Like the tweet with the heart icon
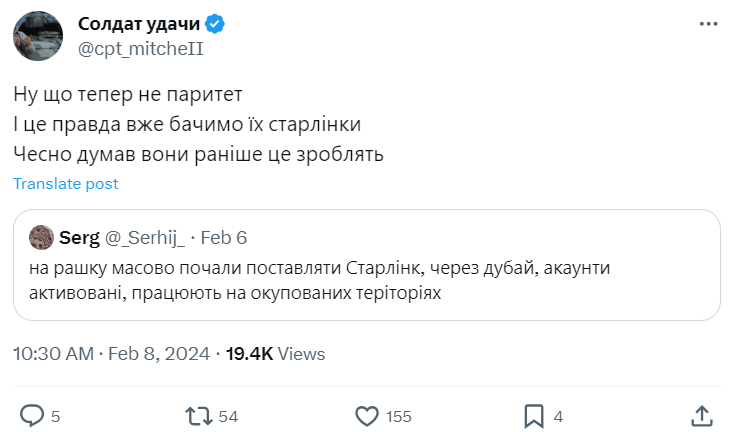Screen dimensions: 732x432 coord(368,415)
